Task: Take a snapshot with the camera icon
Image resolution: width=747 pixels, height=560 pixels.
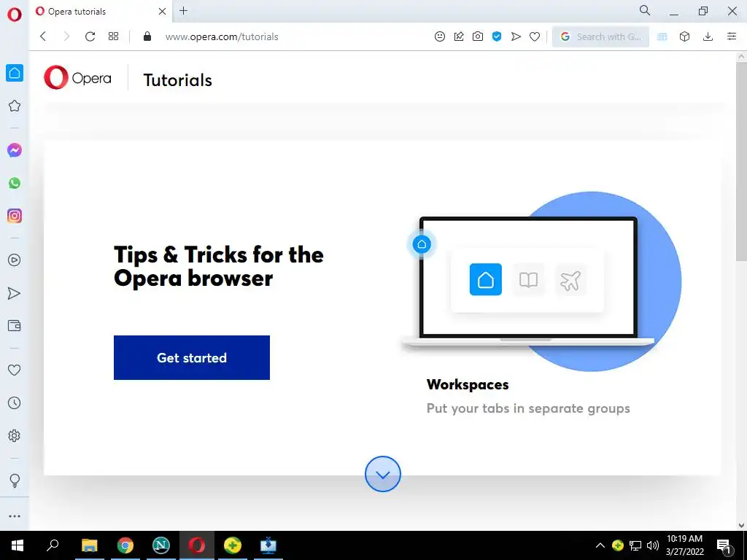Action: (x=478, y=36)
